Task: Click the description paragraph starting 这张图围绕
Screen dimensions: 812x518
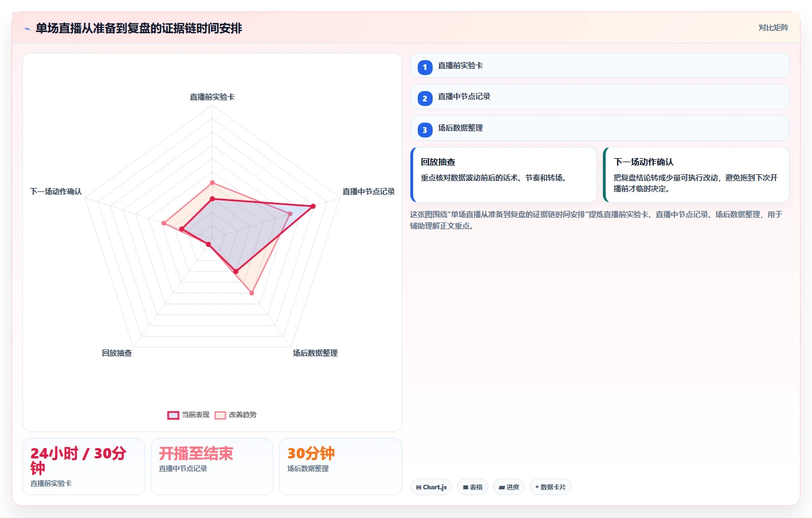Action: click(596, 220)
